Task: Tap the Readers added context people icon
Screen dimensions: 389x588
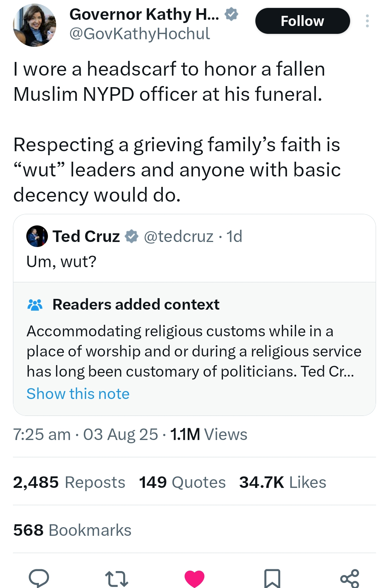Action: pyautogui.click(x=35, y=305)
